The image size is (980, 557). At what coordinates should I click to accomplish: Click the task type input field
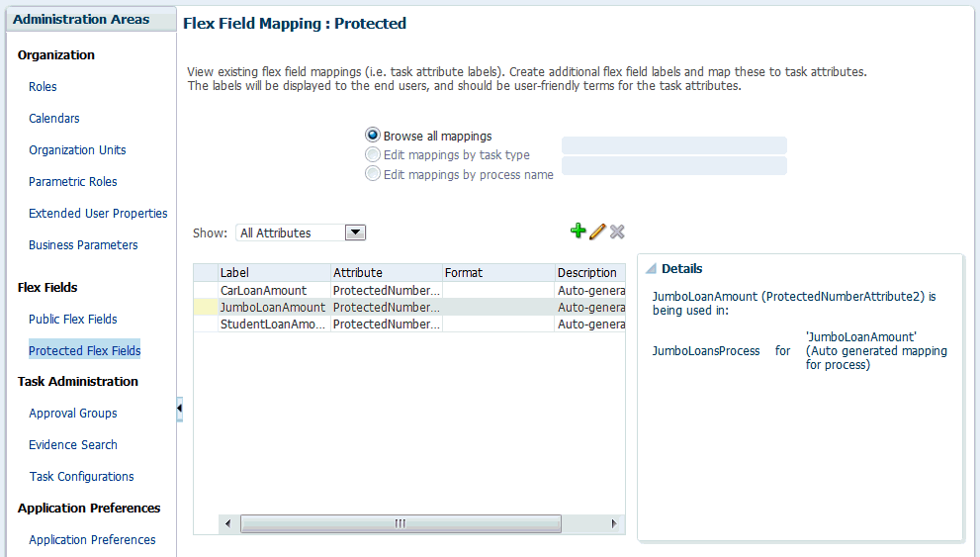coord(673,145)
